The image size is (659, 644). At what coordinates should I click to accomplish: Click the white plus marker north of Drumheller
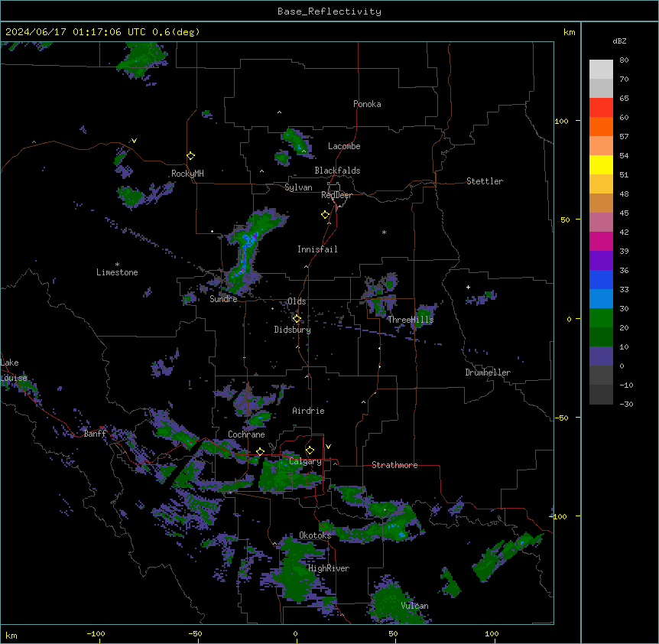(x=468, y=287)
